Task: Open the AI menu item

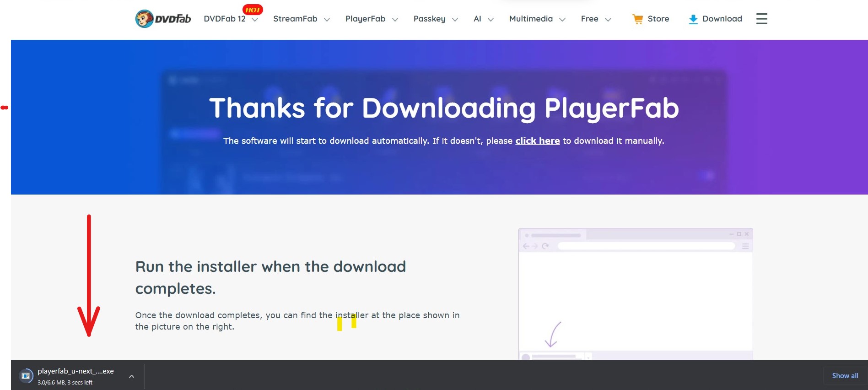Action: [477, 19]
